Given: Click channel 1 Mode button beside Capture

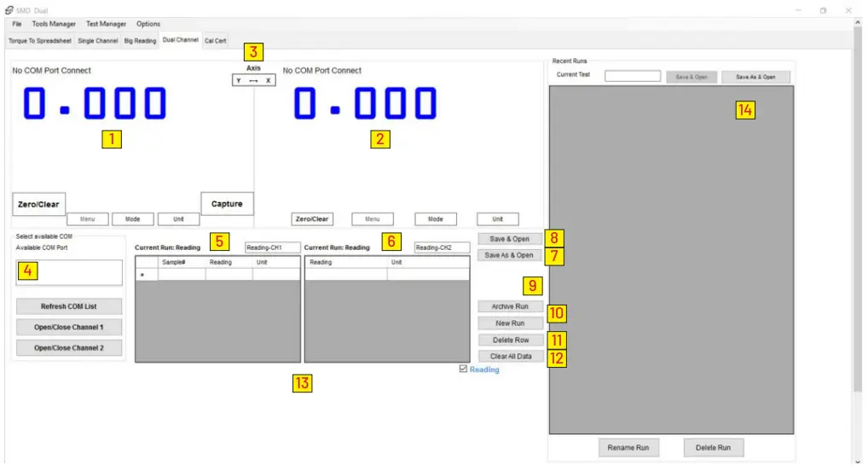Looking at the screenshot, I should pyautogui.click(x=133, y=219).
